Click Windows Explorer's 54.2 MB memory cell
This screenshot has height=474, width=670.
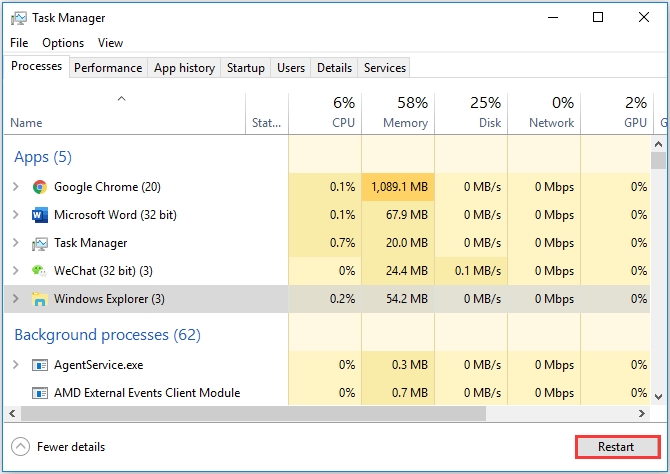(398, 299)
